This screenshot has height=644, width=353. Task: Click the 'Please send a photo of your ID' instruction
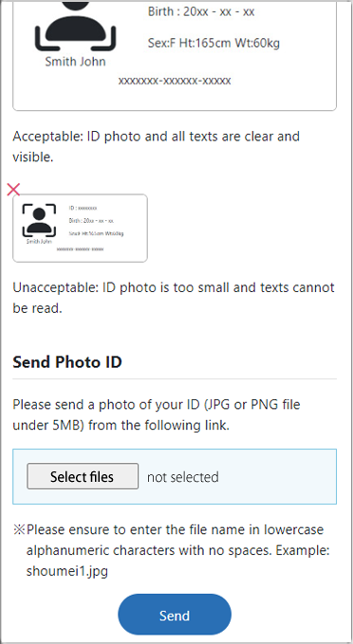pos(157,414)
